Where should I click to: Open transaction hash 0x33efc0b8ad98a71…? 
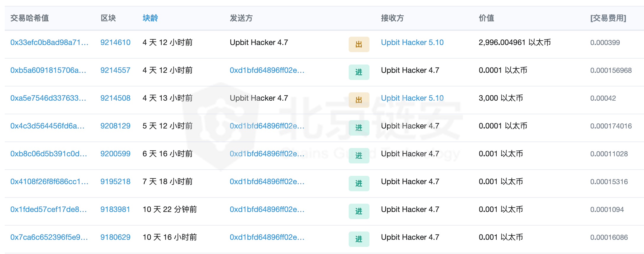49,42
